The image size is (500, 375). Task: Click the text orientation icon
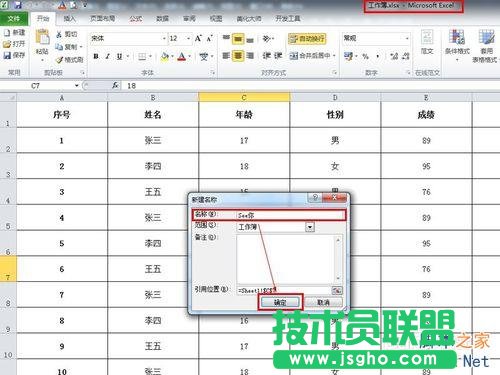point(266,39)
